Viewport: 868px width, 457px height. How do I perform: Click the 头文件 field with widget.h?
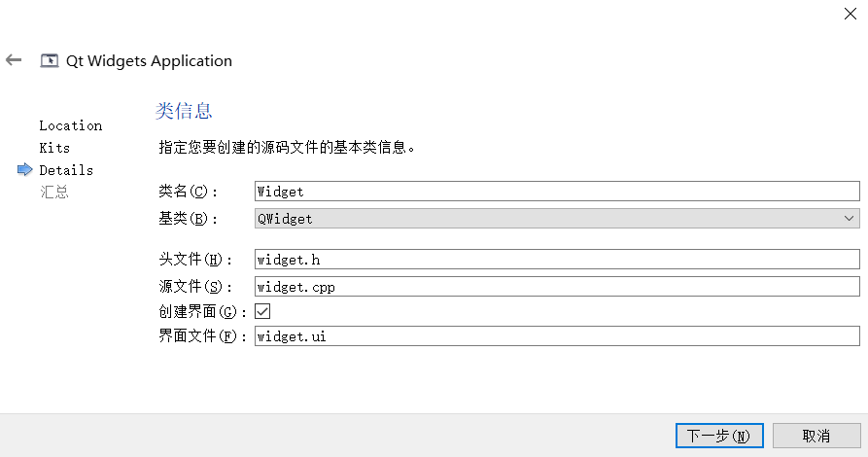pos(556,260)
